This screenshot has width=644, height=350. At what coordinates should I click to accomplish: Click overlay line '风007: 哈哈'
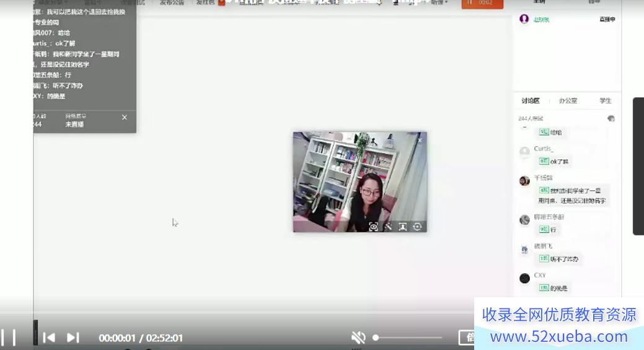click(x=51, y=33)
